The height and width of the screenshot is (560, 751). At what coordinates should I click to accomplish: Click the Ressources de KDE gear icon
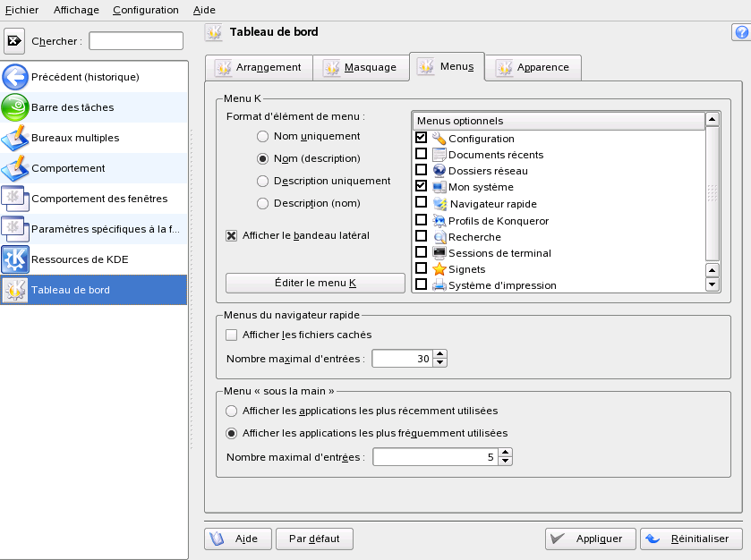point(15,259)
